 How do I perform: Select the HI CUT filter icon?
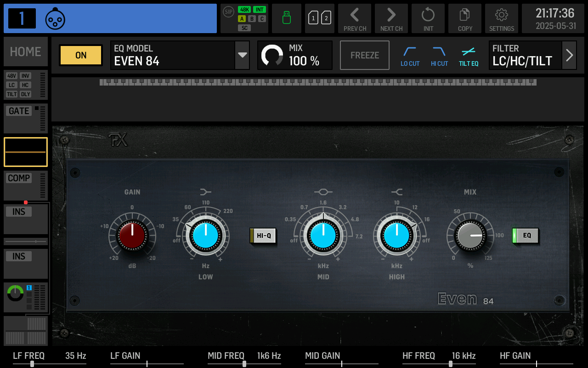click(x=439, y=55)
